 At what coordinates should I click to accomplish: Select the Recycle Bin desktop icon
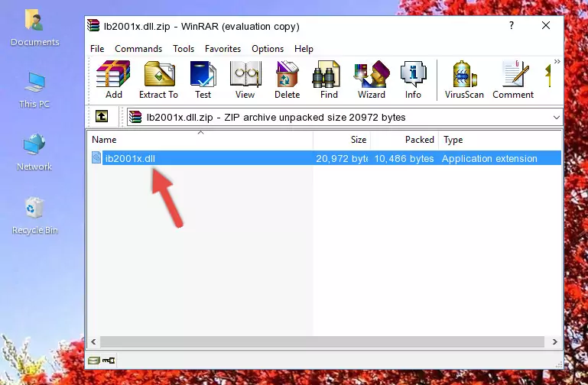pyautogui.click(x=35, y=215)
